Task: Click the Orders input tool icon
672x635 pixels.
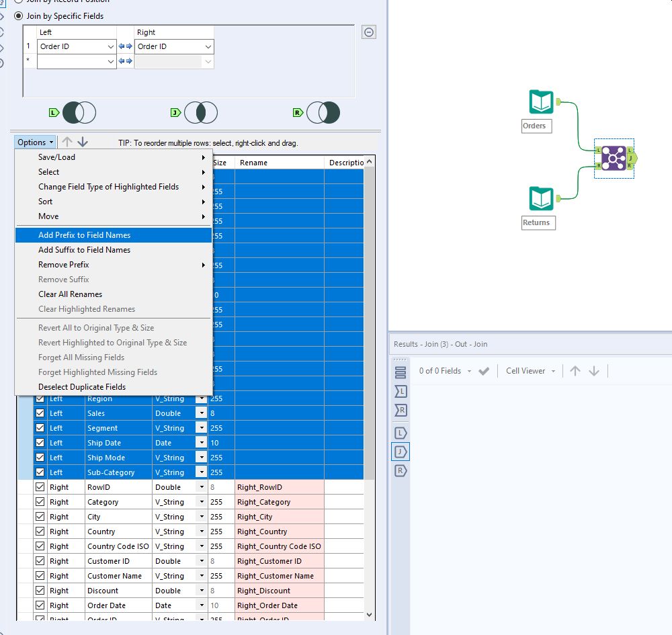Action: pos(541,102)
